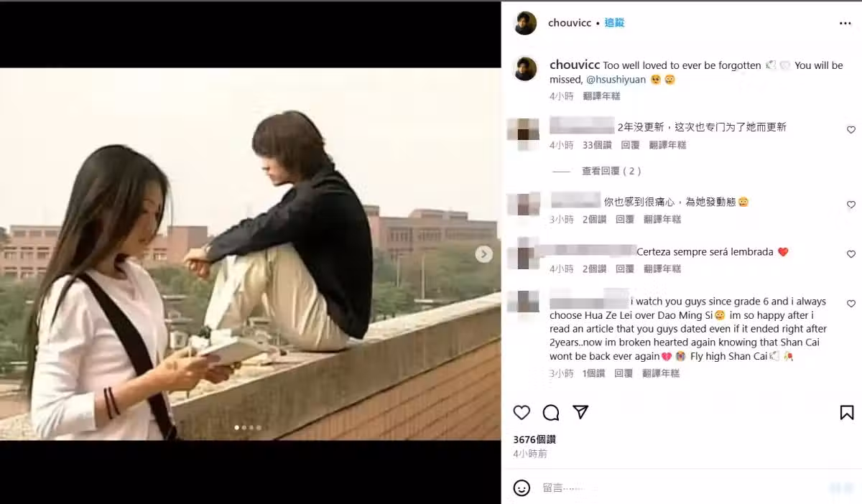Like the comment about 2年没更新
The width and height of the screenshot is (862, 504).
pyautogui.click(x=851, y=130)
